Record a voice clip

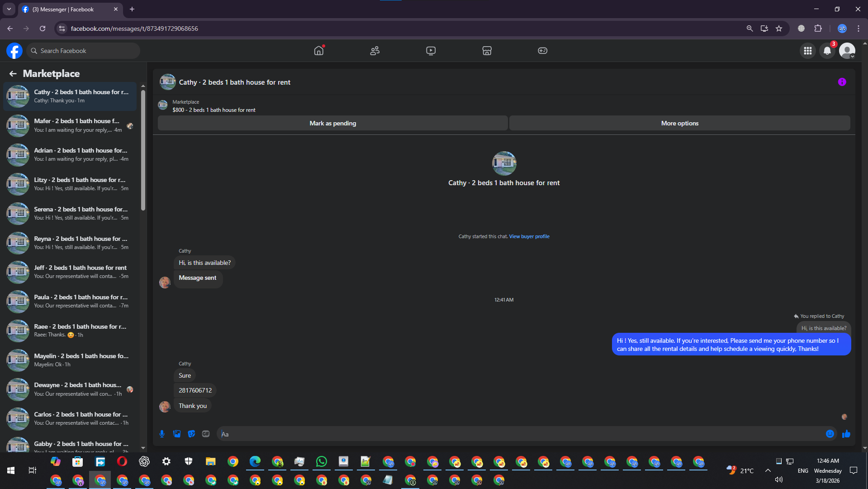[x=162, y=434]
